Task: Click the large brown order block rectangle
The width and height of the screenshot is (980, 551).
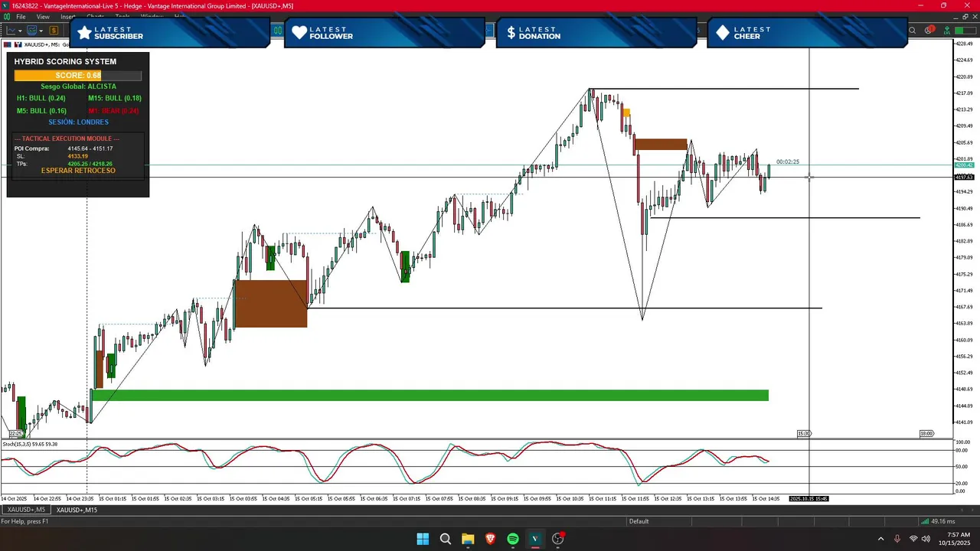Action: 271,304
